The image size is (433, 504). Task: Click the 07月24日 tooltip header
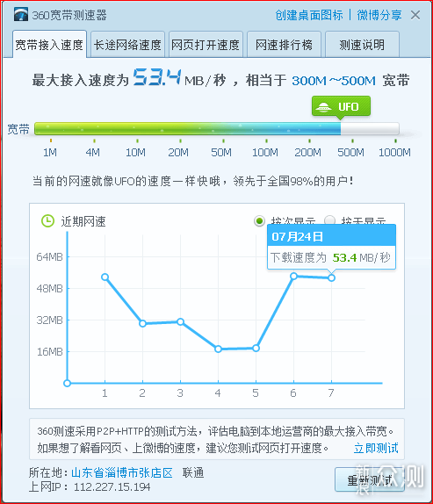[x=331, y=236]
